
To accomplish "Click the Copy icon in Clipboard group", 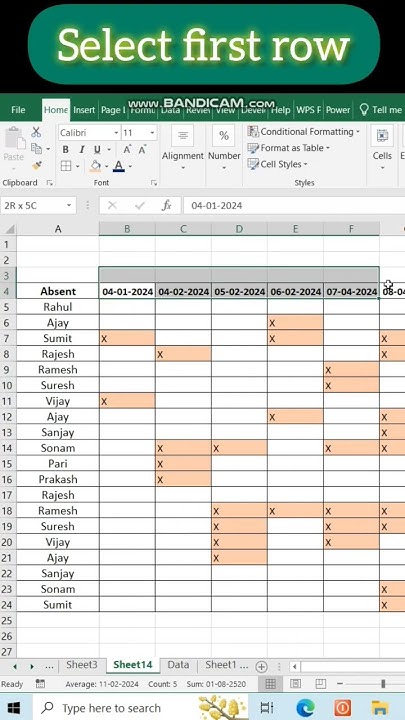I will [x=36, y=149].
